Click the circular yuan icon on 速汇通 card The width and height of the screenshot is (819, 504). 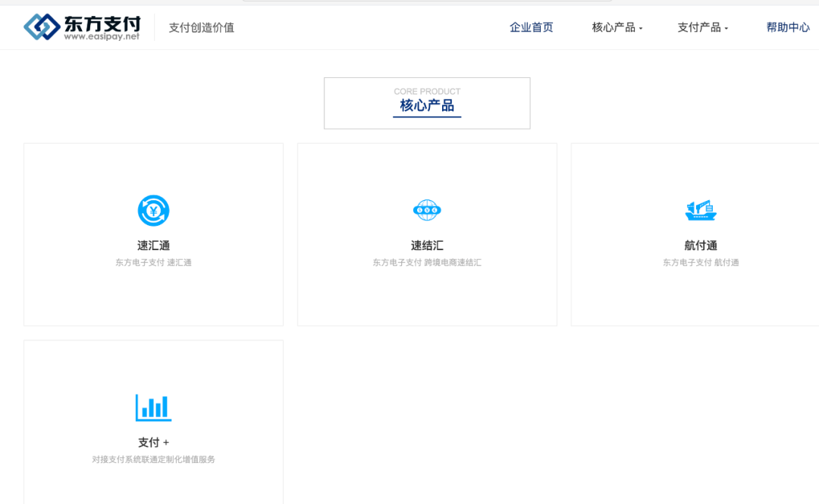click(153, 211)
